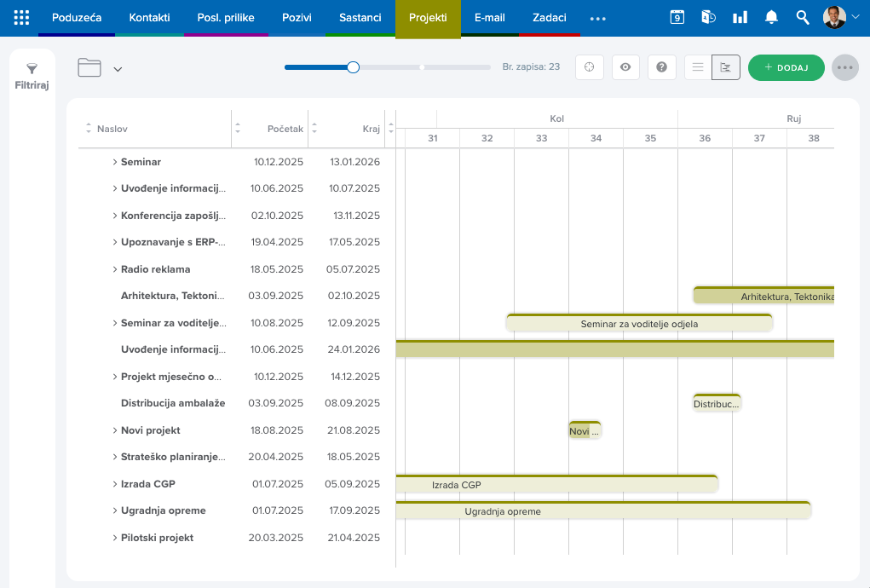
Task: Click the help question mark button
Action: coord(661,67)
